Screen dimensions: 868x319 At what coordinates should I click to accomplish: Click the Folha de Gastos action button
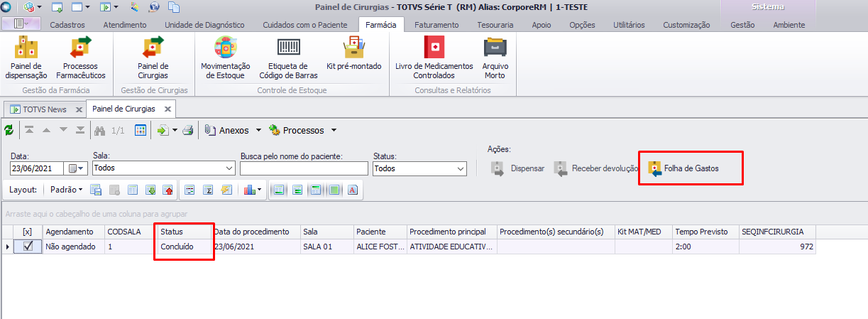(x=684, y=168)
